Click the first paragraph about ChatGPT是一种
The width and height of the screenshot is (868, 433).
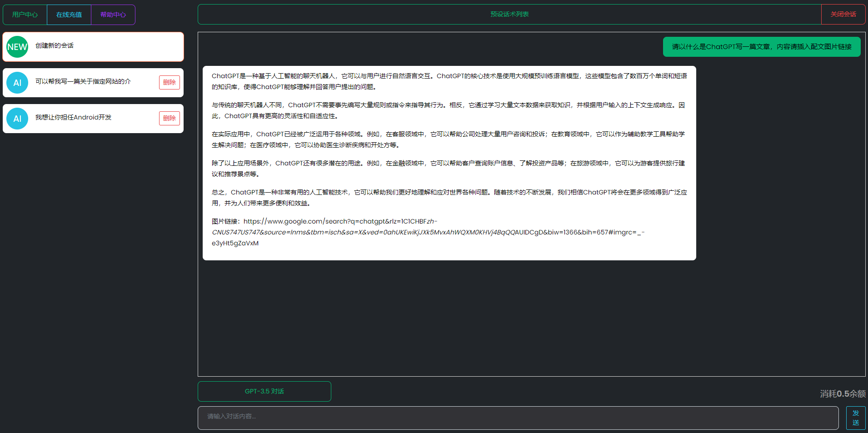pos(449,81)
